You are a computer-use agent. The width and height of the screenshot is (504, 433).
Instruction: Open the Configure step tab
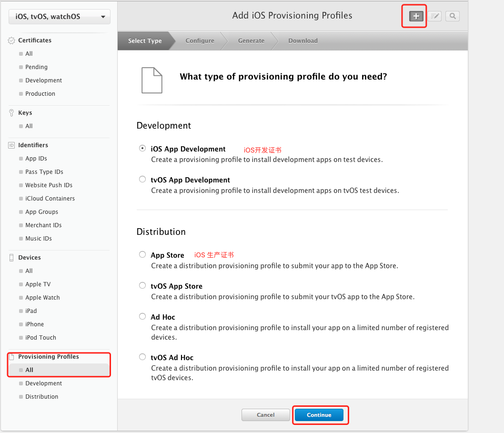pyautogui.click(x=200, y=41)
